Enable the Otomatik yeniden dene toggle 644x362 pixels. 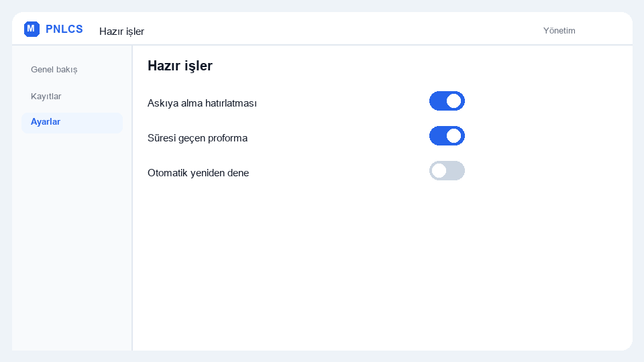(447, 171)
